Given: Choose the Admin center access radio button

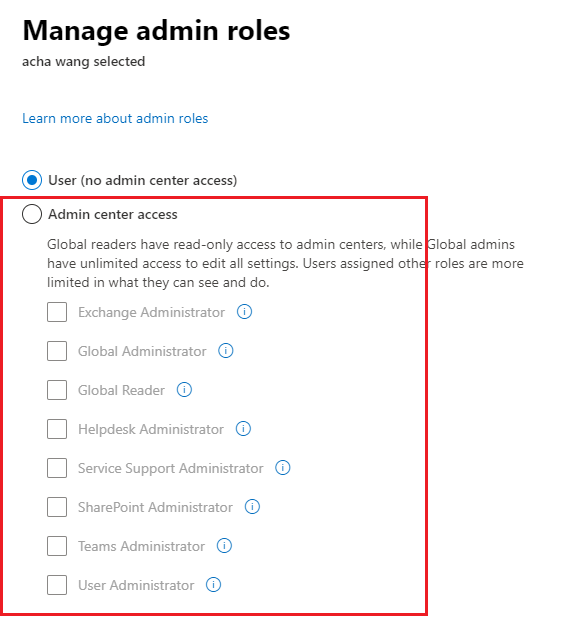Looking at the screenshot, I should coord(32,214).
